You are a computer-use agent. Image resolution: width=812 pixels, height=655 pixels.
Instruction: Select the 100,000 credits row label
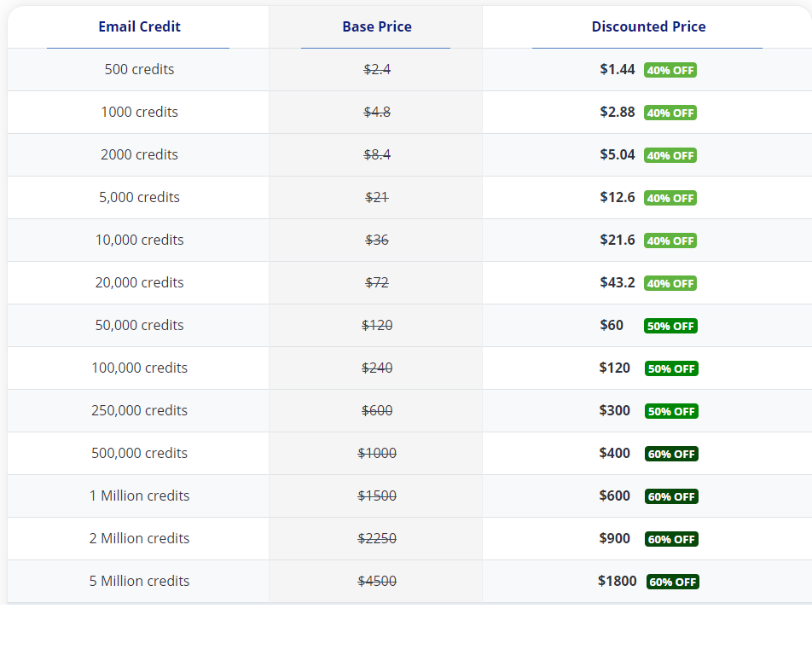tap(139, 368)
